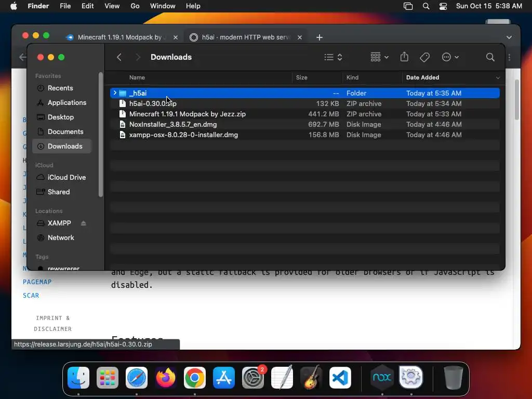Change Finder list view style
This screenshot has height=399, width=532.
tap(333, 57)
